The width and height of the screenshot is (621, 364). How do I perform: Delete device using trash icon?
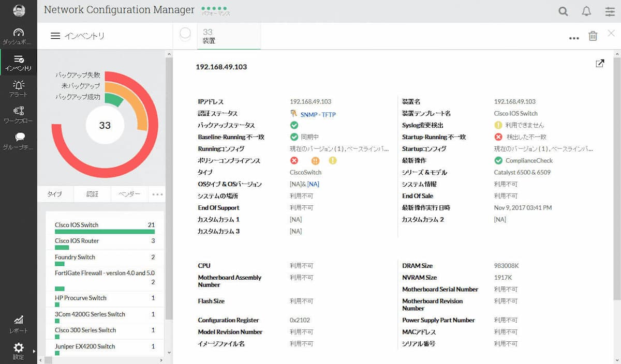click(x=593, y=36)
